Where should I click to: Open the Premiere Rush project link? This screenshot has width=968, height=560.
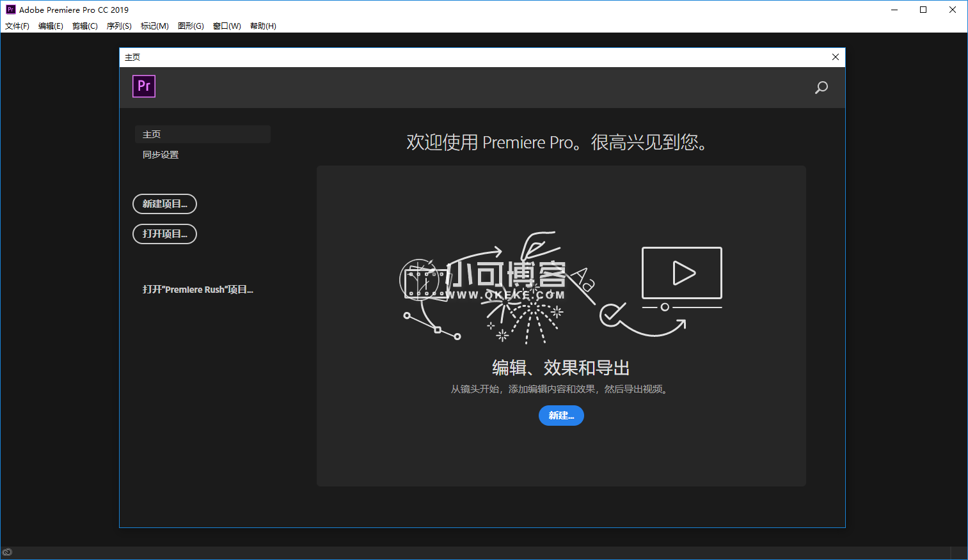(x=198, y=290)
